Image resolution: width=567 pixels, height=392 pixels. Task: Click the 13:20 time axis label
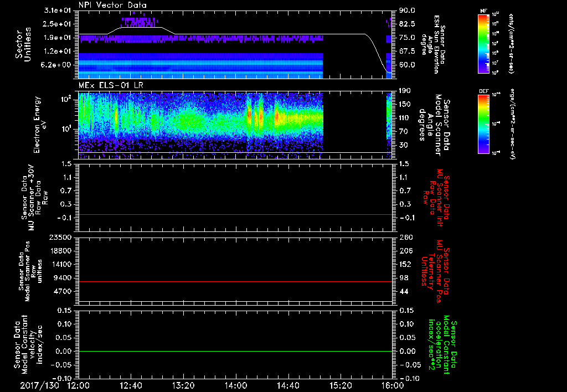[183, 385]
